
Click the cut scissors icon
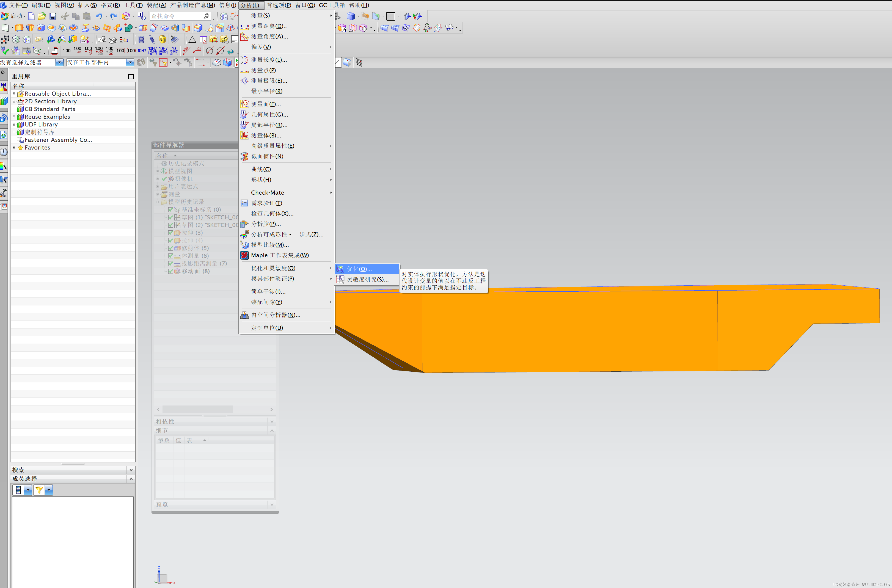(65, 16)
